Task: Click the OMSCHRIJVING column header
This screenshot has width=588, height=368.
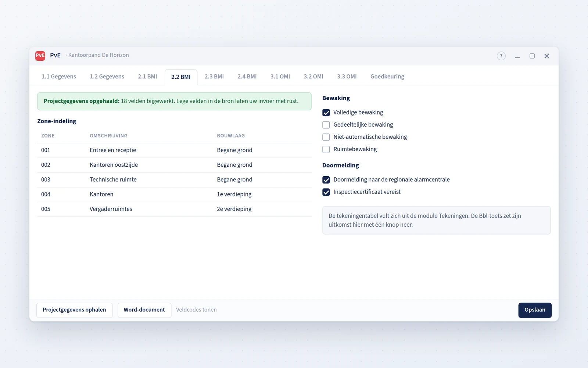Action: pos(109,136)
